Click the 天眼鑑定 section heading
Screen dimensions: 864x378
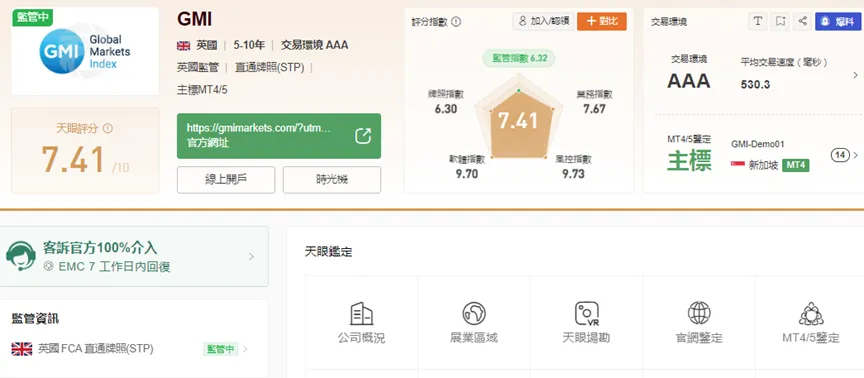pyautogui.click(x=328, y=252)
